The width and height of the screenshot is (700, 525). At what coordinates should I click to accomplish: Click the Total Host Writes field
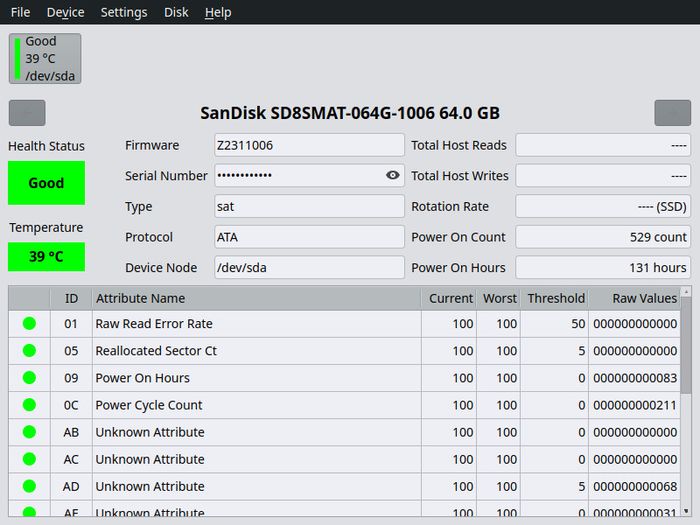pos(603,175)
